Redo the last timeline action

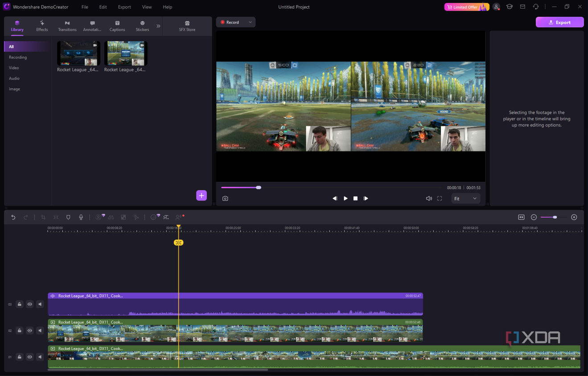(x=26, y=217)
